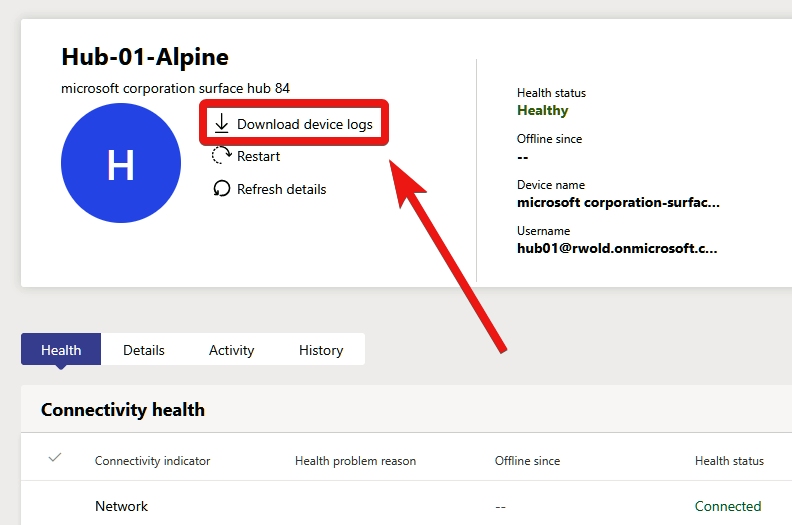
Task: Switch to the Health tab
Action: pos(61,350)
